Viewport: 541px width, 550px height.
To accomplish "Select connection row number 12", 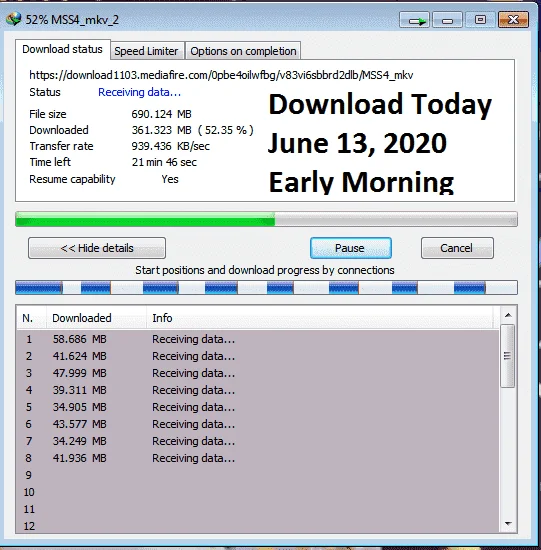I will (x=258, y=526).
